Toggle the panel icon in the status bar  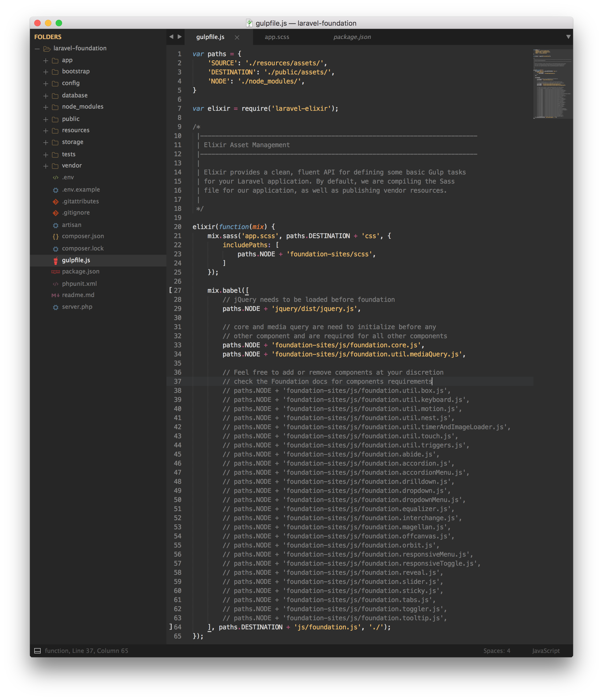(37, 650)
